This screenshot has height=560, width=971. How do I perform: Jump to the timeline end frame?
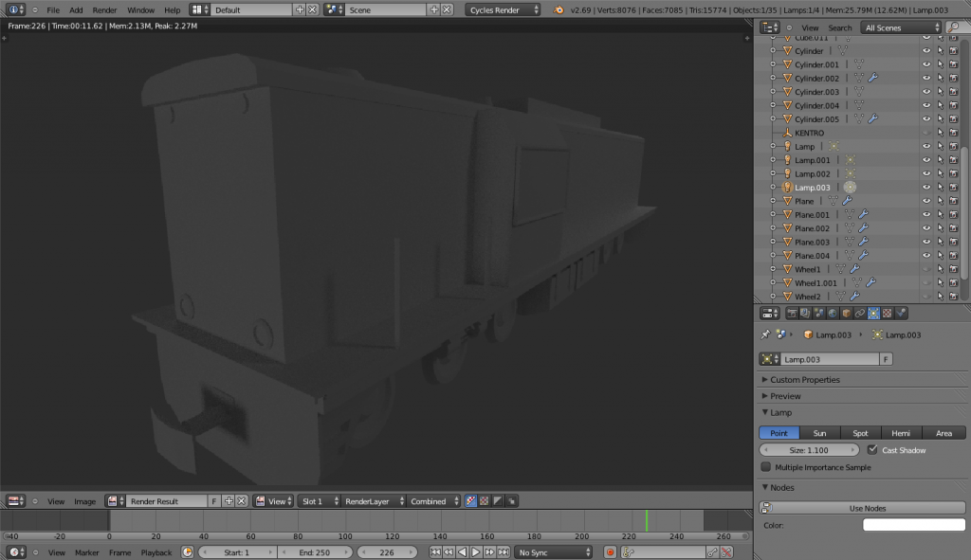(x=503, y=552)
